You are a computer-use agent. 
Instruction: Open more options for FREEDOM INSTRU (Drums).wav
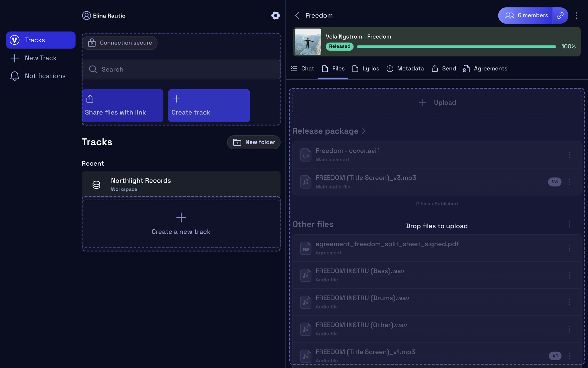570,302
